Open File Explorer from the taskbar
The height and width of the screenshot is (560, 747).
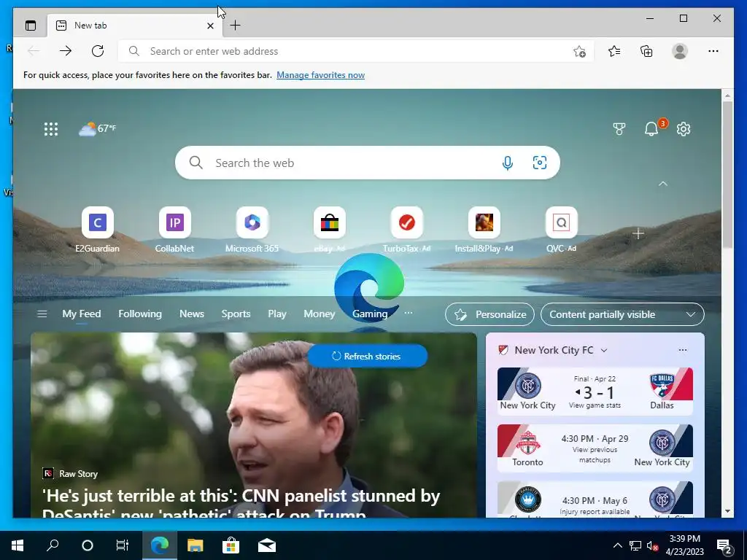(x=195, y=545)
